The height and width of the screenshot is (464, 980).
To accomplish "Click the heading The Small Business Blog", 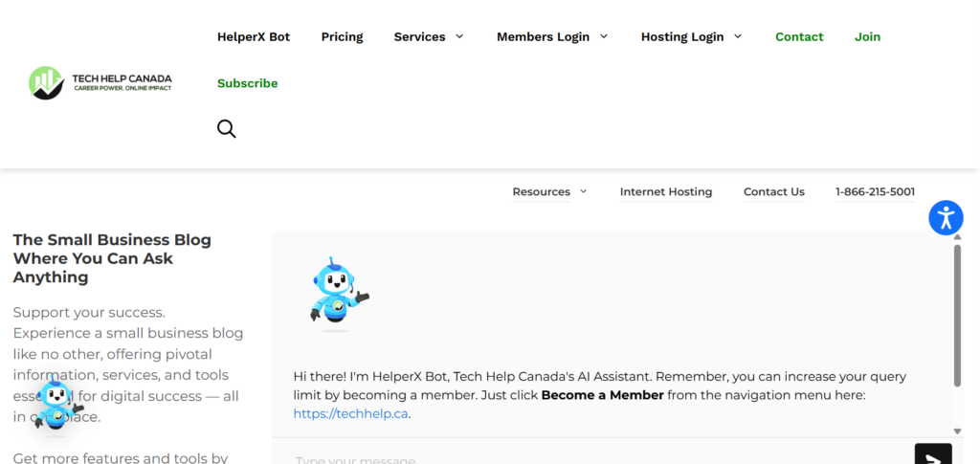I will [112, 258].
